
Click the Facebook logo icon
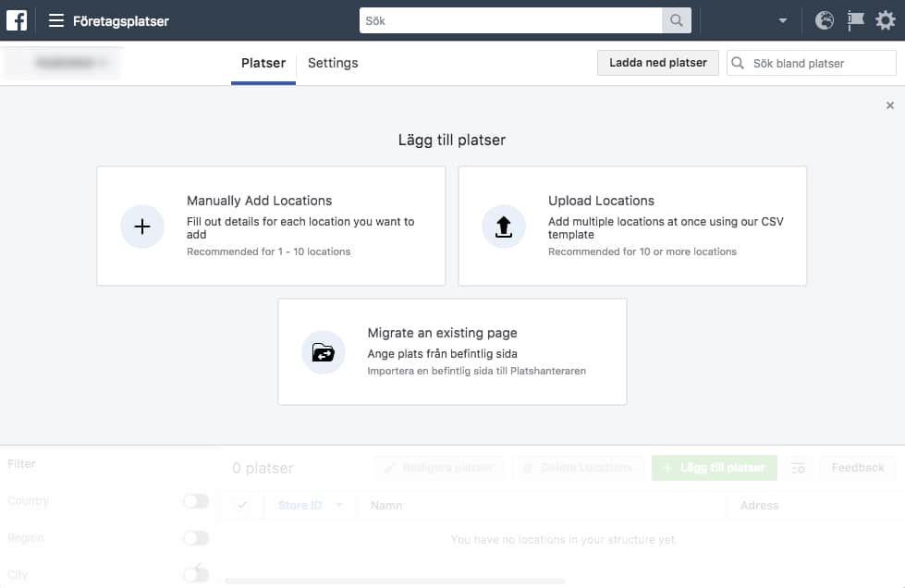coord(17,20)
